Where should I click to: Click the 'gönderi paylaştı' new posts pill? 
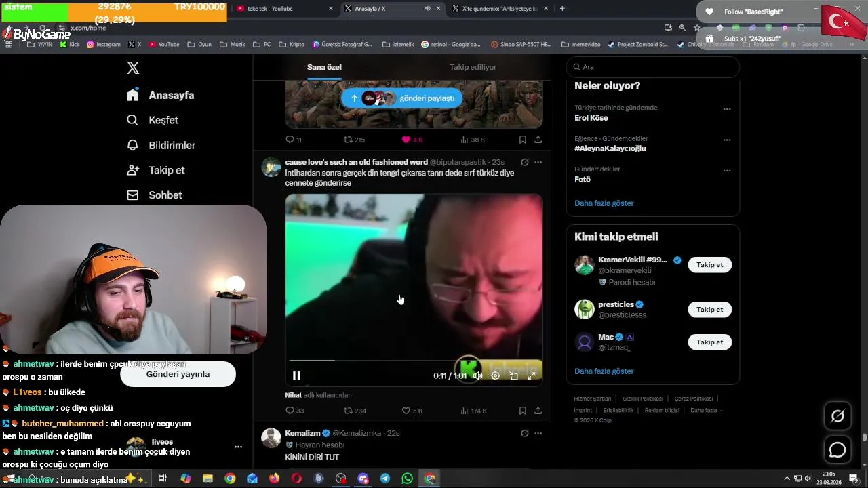(401, 98)
